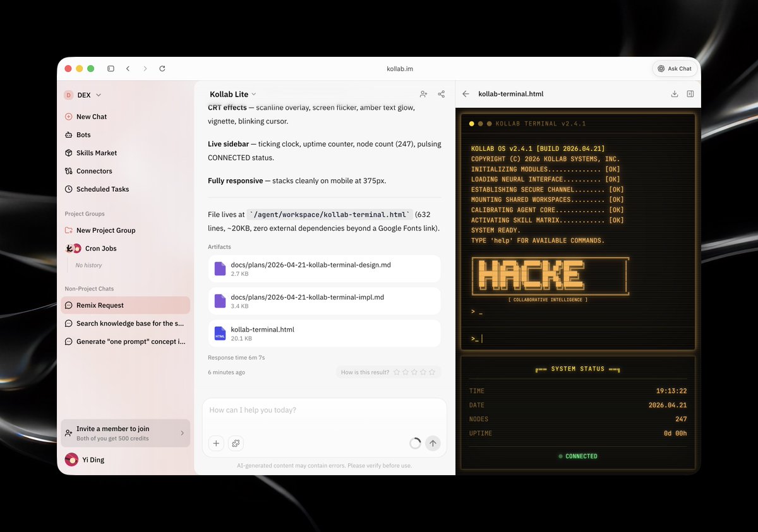Open the kollab-terminal.html artifact card
This screenshot has width=758, height=532.
(x=324, y=333)
